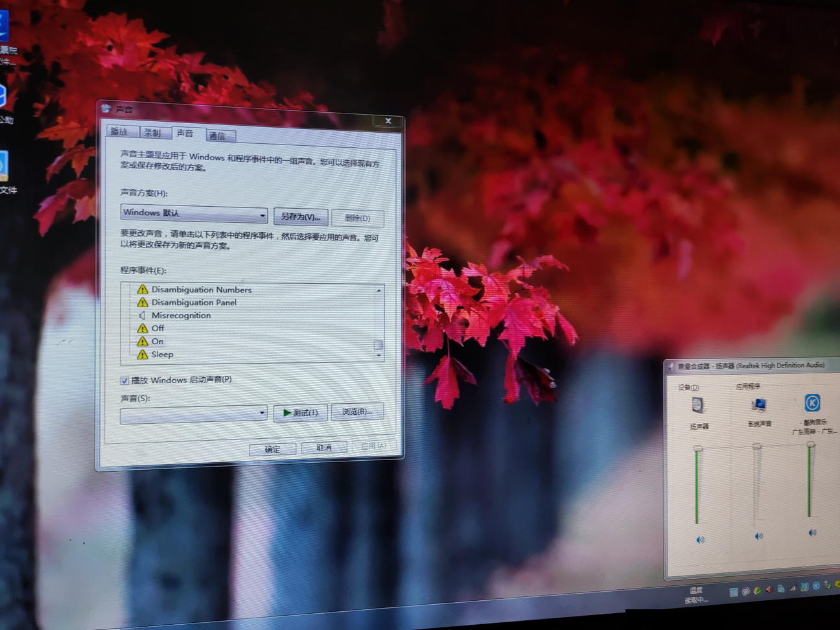This screenshot has width=840, height=630.
Task: Open the Windows 默认 sound scheme dropdown
Action: pos(194,213)
